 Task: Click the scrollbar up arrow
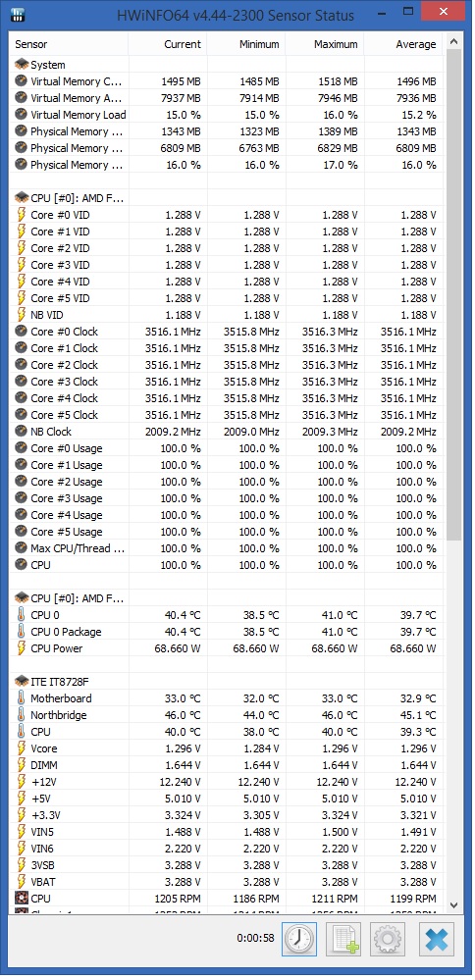(x=453, y=42)
